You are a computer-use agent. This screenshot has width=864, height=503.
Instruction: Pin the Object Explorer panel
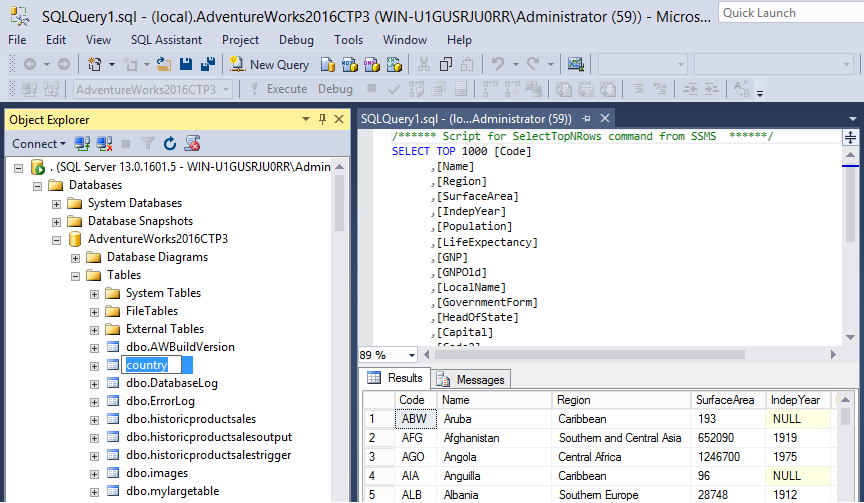323,119
